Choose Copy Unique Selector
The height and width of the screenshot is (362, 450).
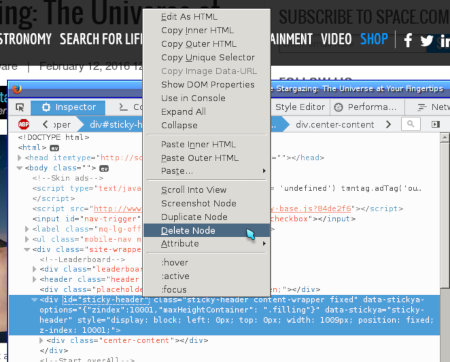(x=207, y=58)
